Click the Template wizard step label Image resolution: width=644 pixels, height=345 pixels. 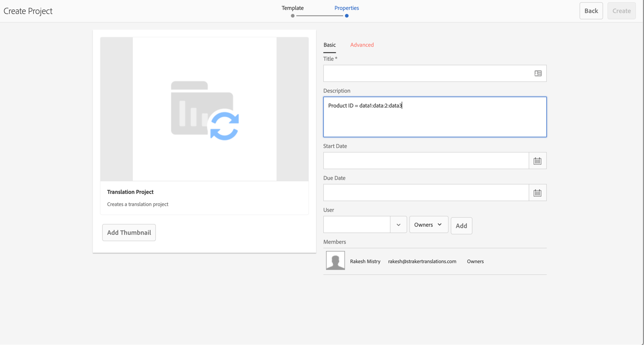tap(293, 7)
